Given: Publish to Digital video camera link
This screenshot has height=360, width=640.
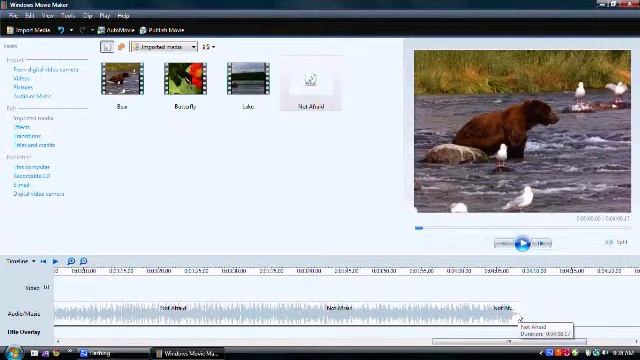Looking at the screenshot, I should point(39,194).
